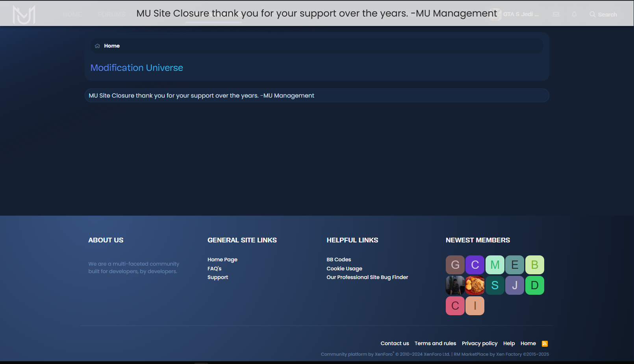View member with light green B avatar
The image size is (634, 364).
535,265
